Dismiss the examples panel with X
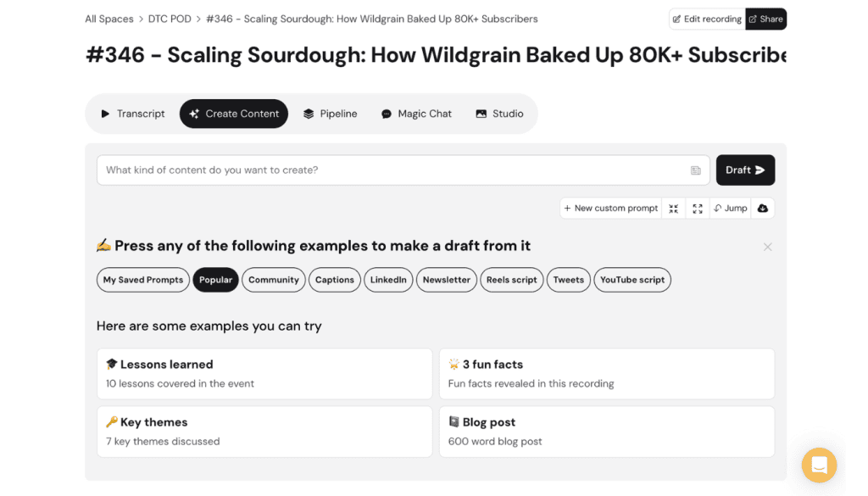This screenshot has height=496, width=868. (x=767, y=247)
